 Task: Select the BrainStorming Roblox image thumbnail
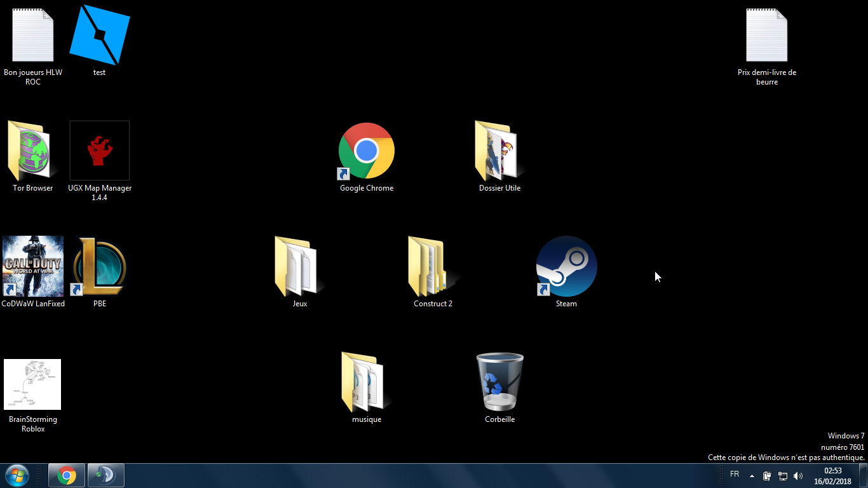tap(32, 384)
